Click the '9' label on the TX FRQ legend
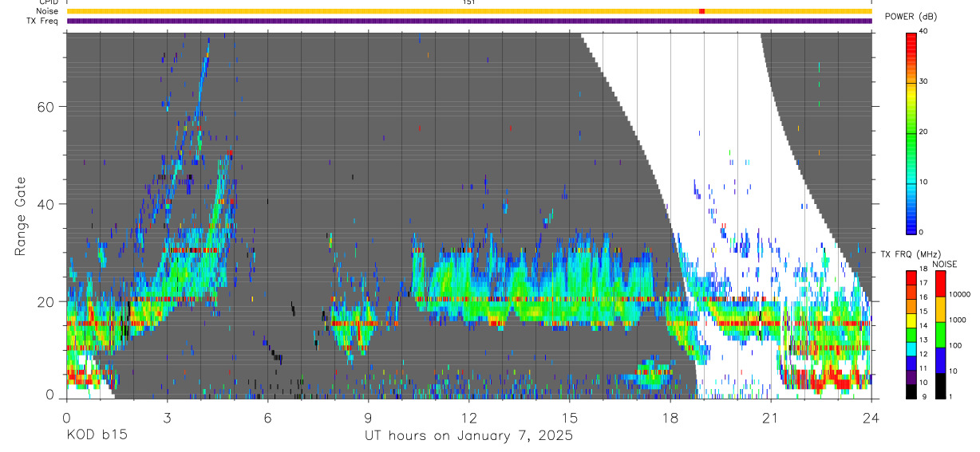 point(924,397)
